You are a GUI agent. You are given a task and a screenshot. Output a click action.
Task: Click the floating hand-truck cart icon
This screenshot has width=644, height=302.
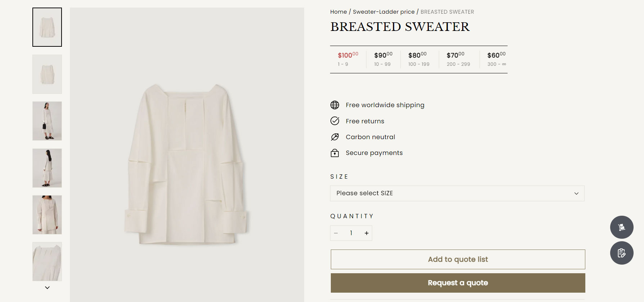(x=621, y=227)
